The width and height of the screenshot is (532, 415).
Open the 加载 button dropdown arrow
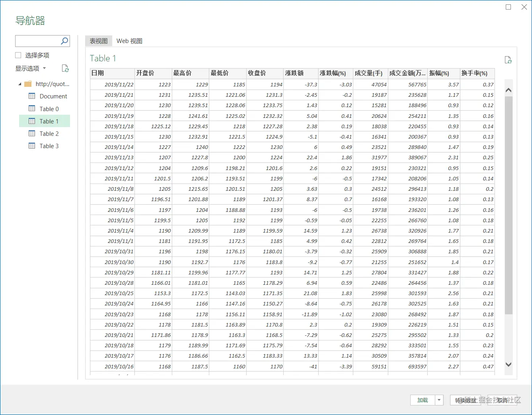click(x=439, y=400)
